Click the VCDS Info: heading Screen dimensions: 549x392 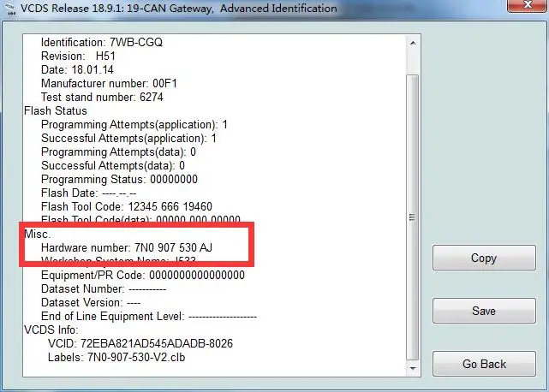(51, 330)
